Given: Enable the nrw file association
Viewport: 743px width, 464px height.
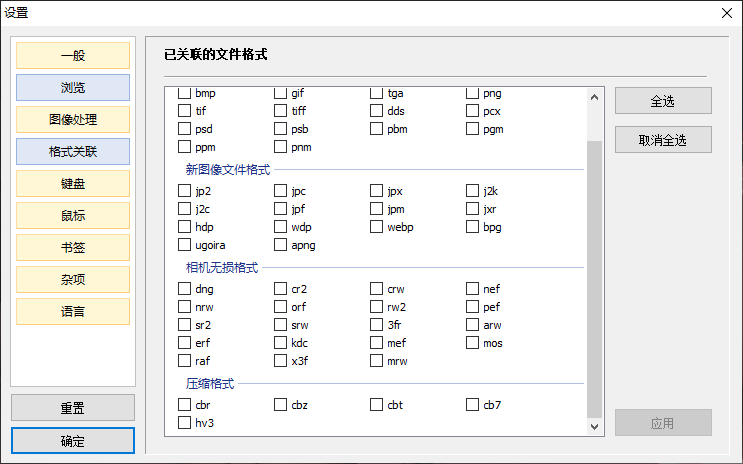Looking at the screenshot, I should pyautogui.click(x=184, y=307).
